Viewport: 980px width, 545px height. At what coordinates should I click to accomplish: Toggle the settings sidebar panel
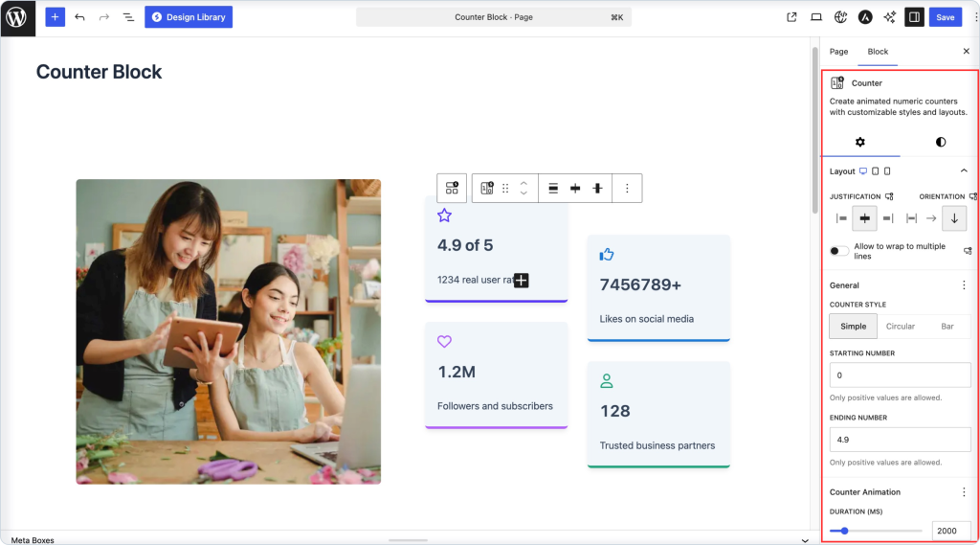click(914, 17)
